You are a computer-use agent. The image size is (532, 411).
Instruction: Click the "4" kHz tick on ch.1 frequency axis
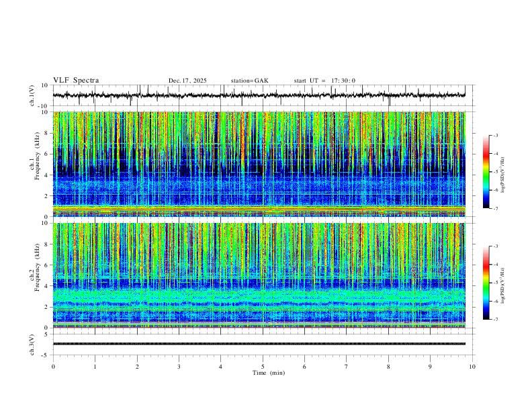coord(46,175)
